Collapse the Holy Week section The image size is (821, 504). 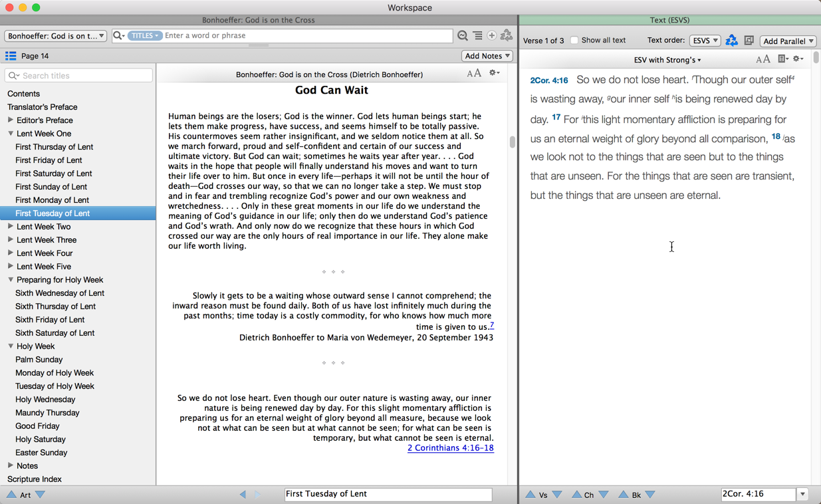11,346
